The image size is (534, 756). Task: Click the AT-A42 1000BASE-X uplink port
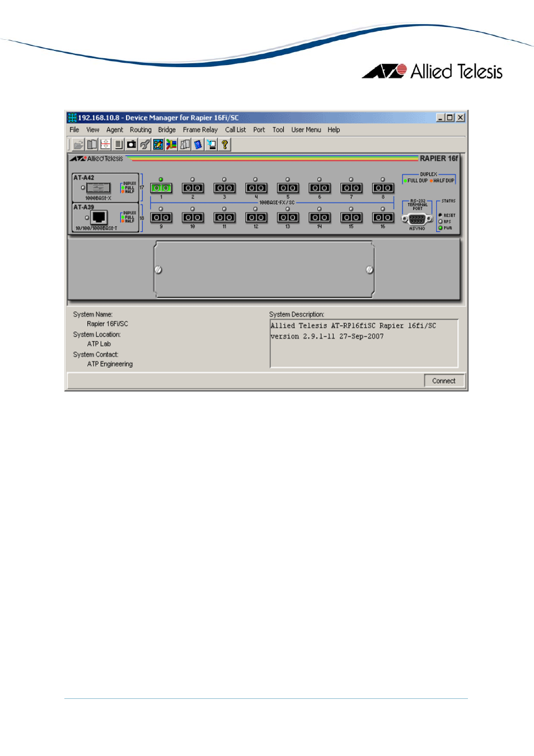click(99, 188)
